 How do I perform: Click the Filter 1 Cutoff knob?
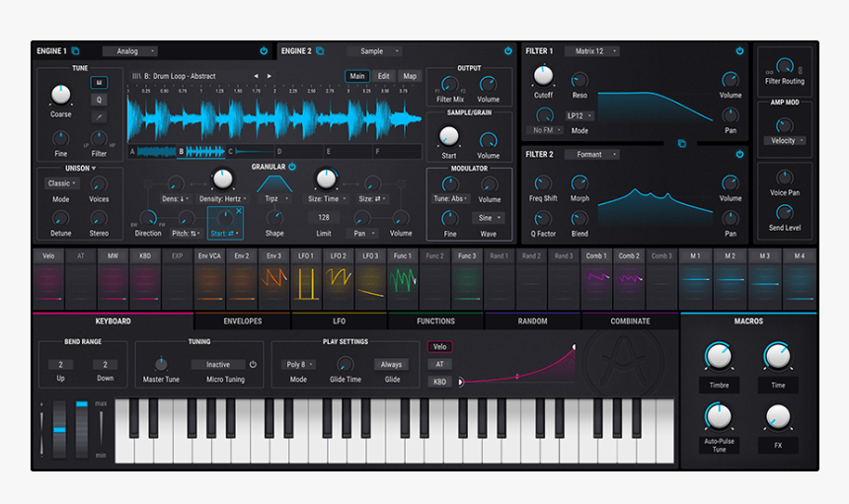pos(543,76)
